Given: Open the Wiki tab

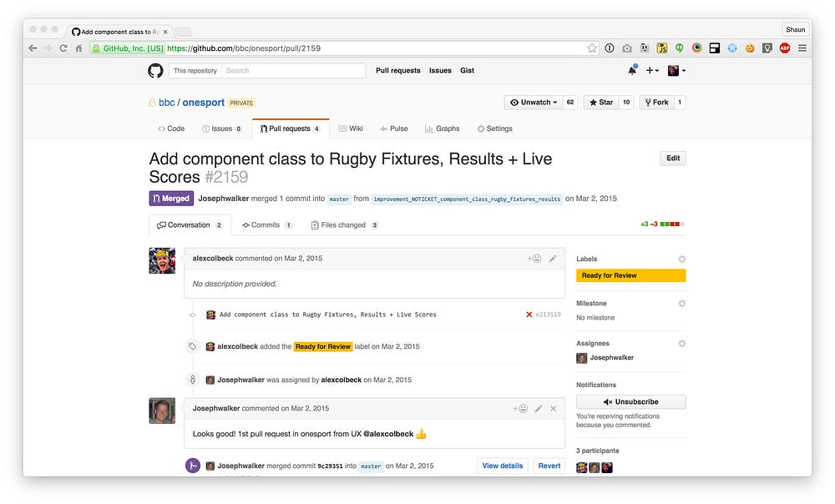Looking at the screenshot, I should [351, 129].
